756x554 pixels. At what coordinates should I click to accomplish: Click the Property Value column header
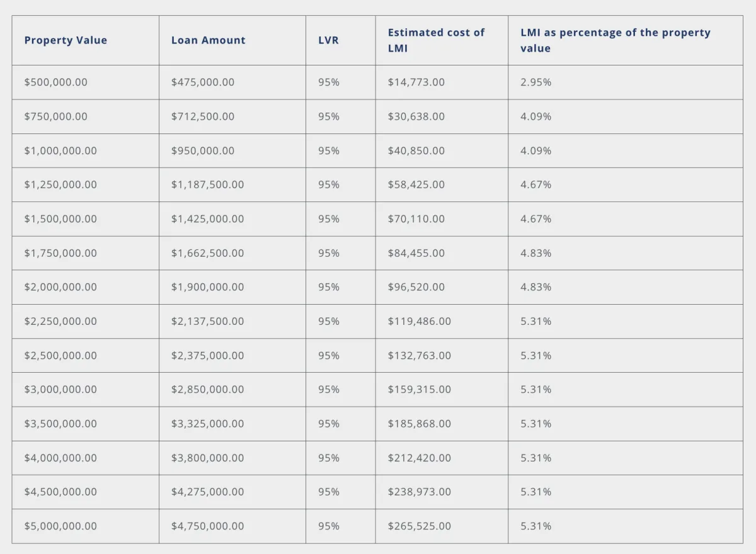(66, 40)
